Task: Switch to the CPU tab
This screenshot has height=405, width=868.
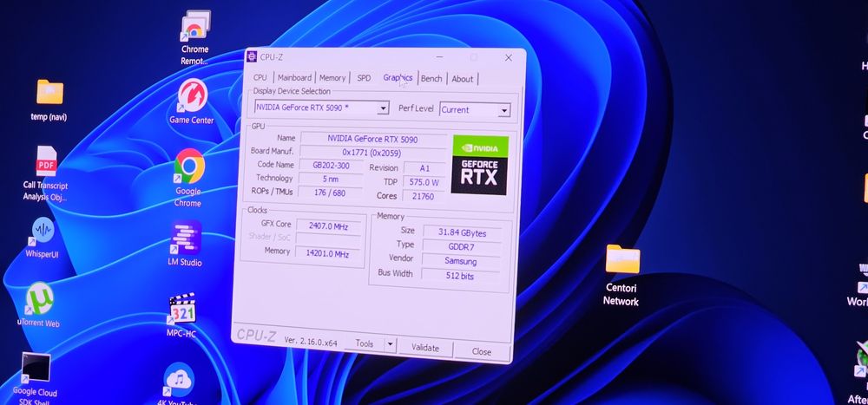Action: (260, 77)
